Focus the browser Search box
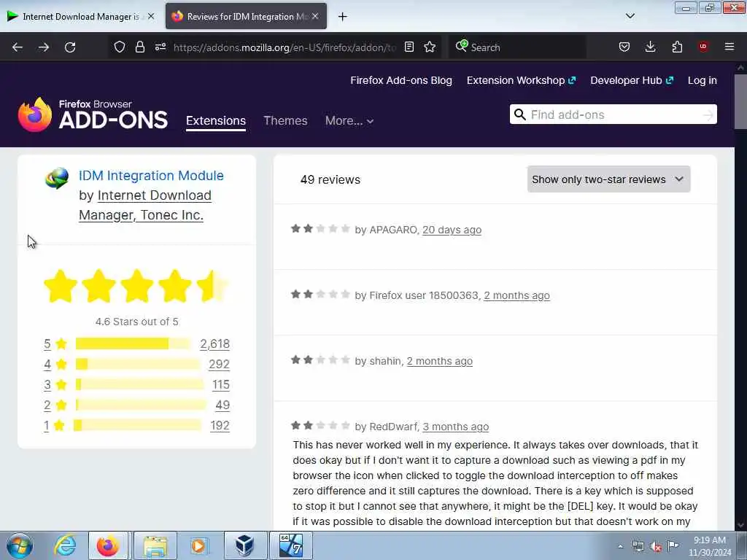 tap(517, 47)
